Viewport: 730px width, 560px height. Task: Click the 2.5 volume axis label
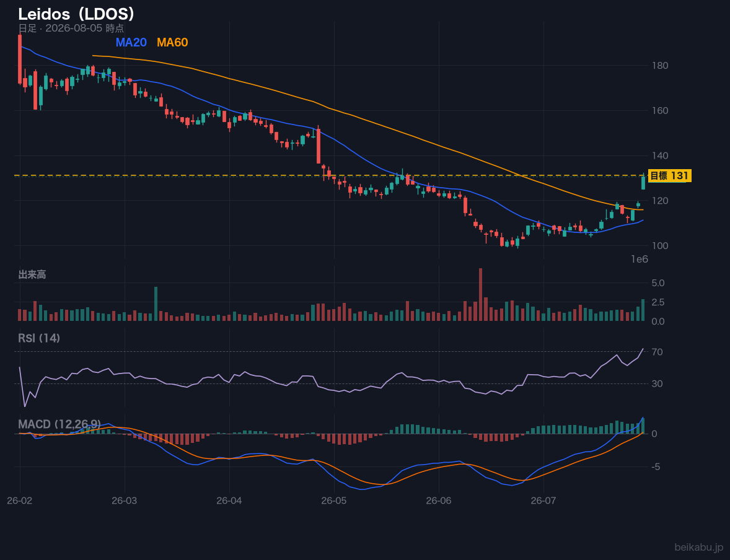658,302
